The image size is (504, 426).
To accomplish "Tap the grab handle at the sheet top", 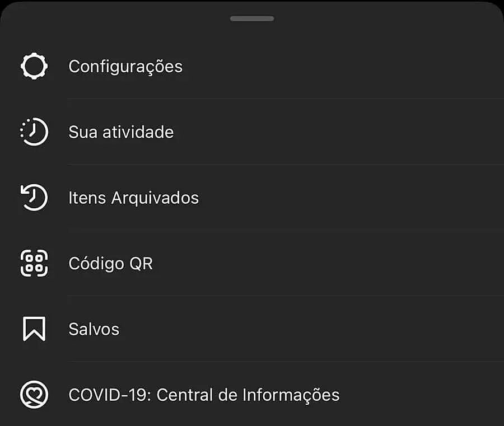I will [x=252, y=18].
